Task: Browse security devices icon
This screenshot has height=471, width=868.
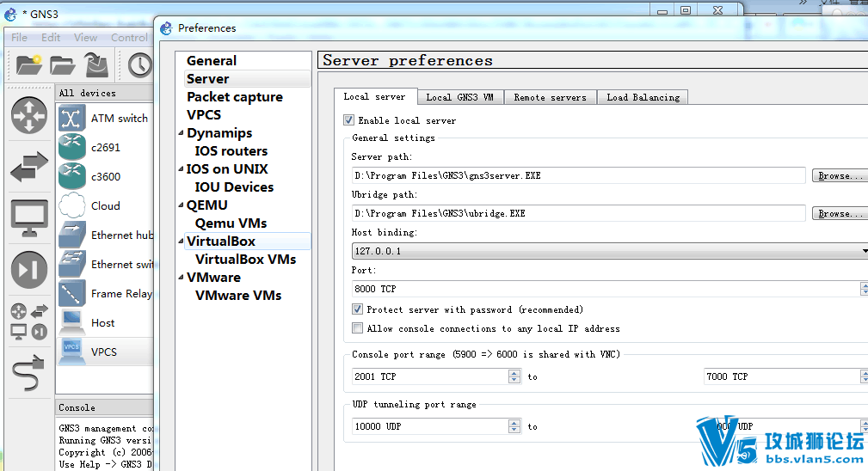Action: pyautogui.click(x=29, y=269)
